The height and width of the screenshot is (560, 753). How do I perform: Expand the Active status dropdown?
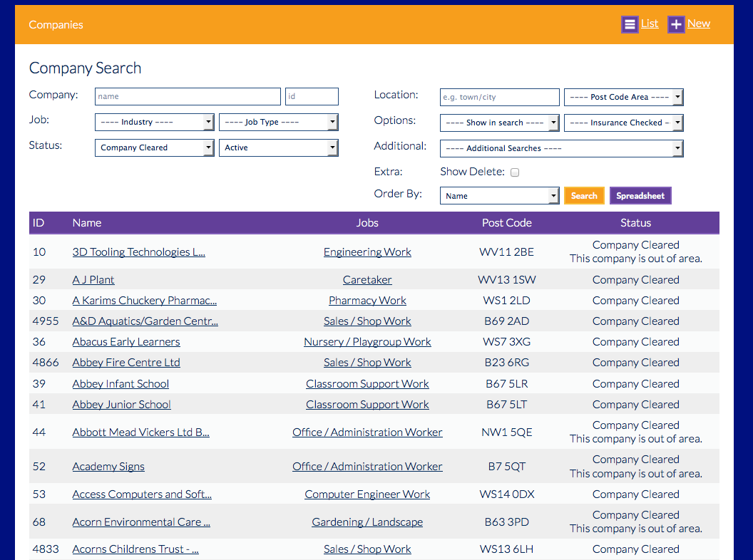(279, 147)
